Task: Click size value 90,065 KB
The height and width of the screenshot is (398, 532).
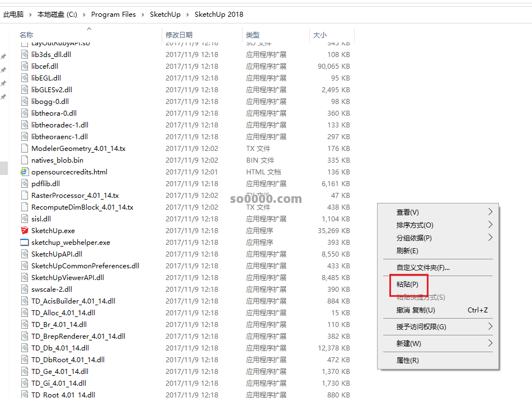Action: 334,66
